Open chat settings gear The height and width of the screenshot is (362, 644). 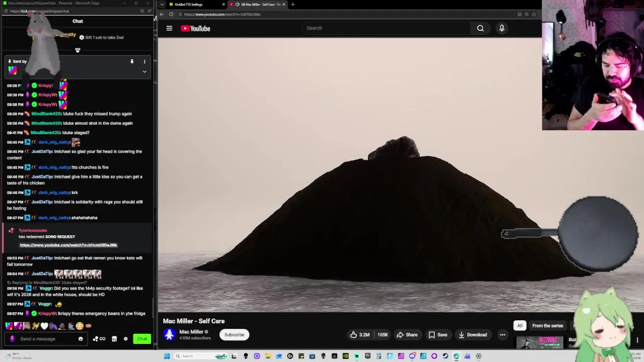tap(126, 339)
